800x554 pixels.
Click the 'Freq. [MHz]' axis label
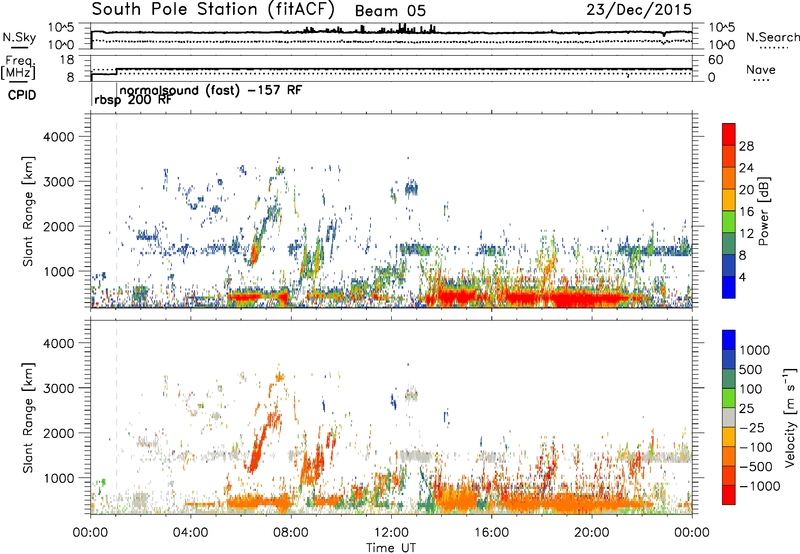pyautogui.click(x=18, y=67)
